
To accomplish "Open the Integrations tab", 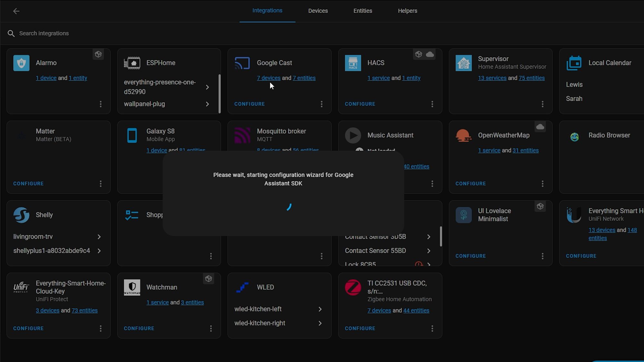I will coord(267,11).
